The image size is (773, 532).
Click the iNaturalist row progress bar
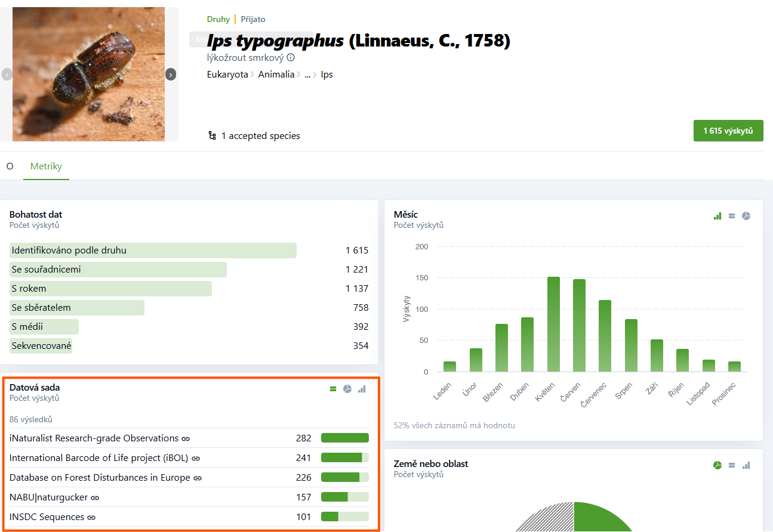pyautogui.click(x=345, y=438)
